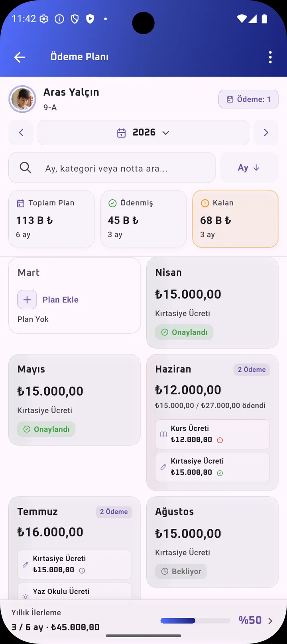Tap the plus icon in Mart card
The image size is (287, 644).
[x=27, y=300]
